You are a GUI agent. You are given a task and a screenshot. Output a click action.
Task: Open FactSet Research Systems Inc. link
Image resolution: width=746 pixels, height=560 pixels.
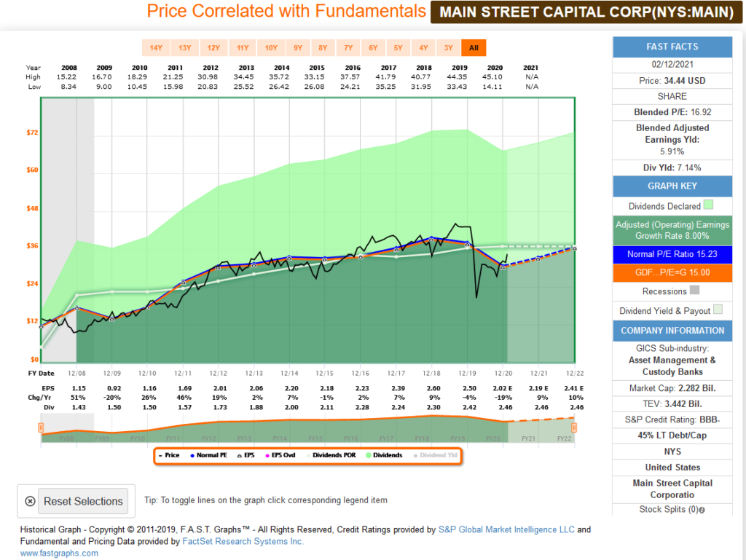point(243,542)
